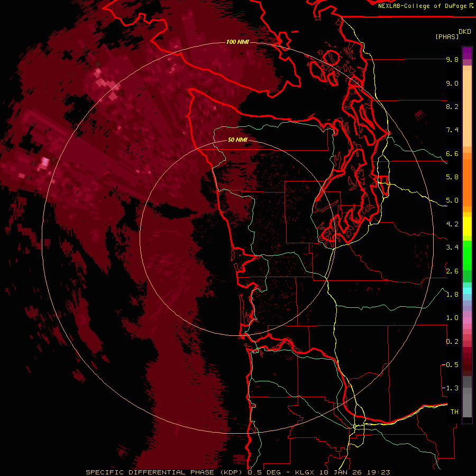
Task: Click the bright green color bar segment
Action: pos(467,255)
